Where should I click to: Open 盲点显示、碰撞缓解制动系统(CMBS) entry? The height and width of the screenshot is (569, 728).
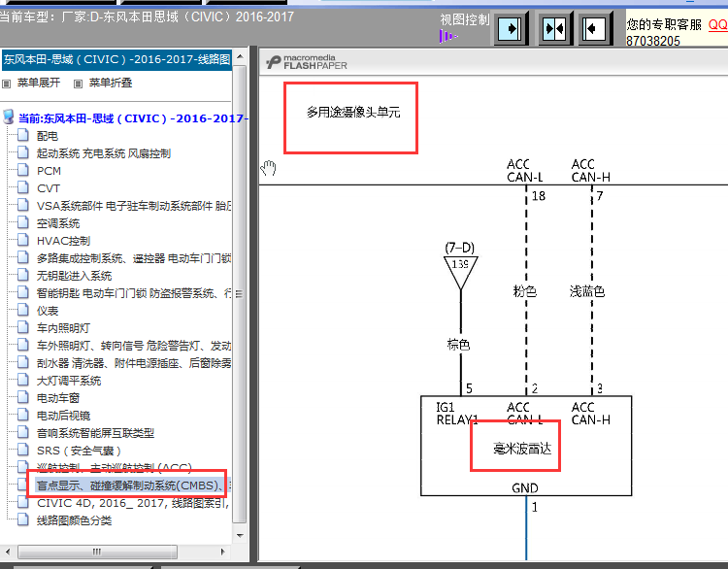tap(133, 485)
